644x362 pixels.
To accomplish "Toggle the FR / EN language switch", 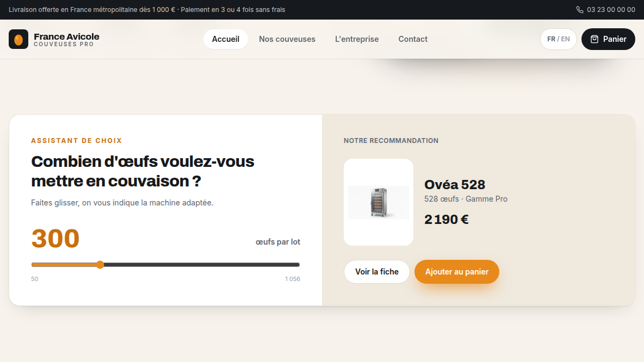I will (x=559, y=39).
